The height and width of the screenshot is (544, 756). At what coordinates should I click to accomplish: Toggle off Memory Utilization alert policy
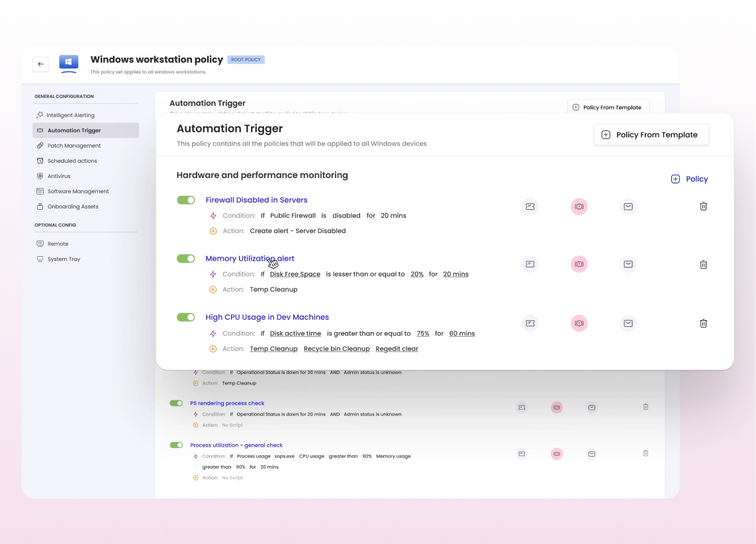pyautogui.click(x=186, y=258)
